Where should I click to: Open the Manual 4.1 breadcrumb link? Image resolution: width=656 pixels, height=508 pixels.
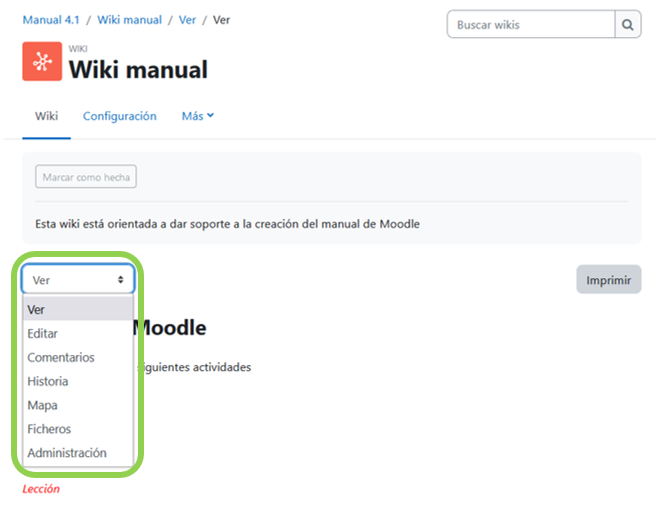pos(51,20)
